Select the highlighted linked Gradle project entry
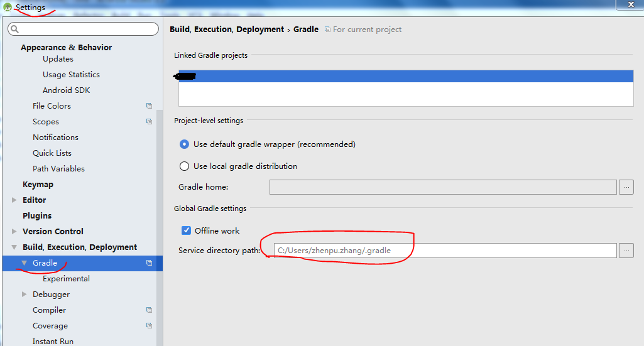This screenshot has width=644, height=346. [x=405, y=77]
